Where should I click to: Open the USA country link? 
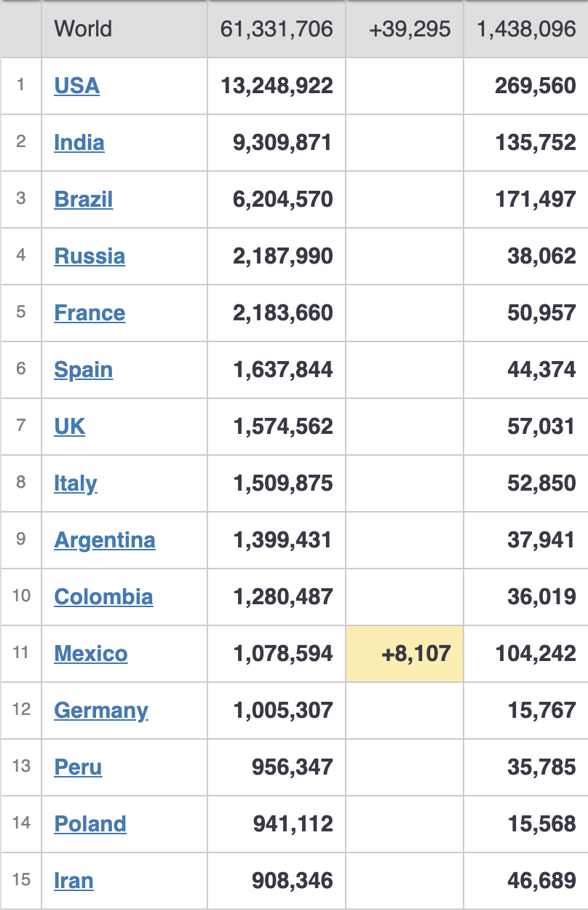coord(76,86)
